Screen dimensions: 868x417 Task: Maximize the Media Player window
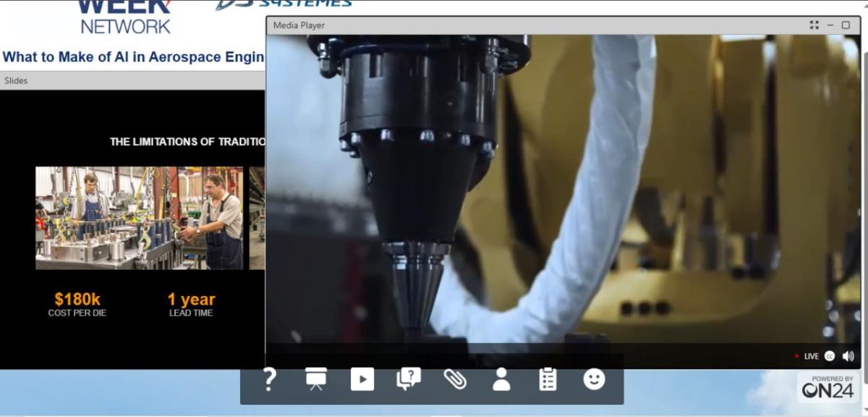pos(846,25)
